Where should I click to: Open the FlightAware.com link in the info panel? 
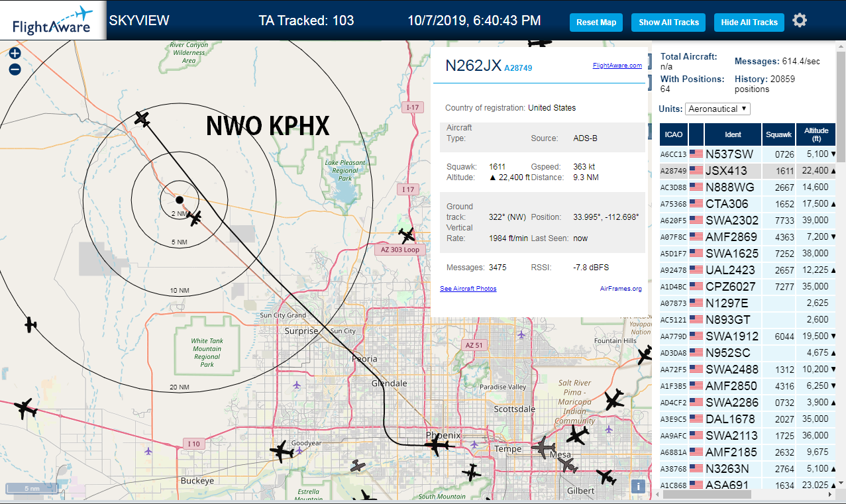617,65
